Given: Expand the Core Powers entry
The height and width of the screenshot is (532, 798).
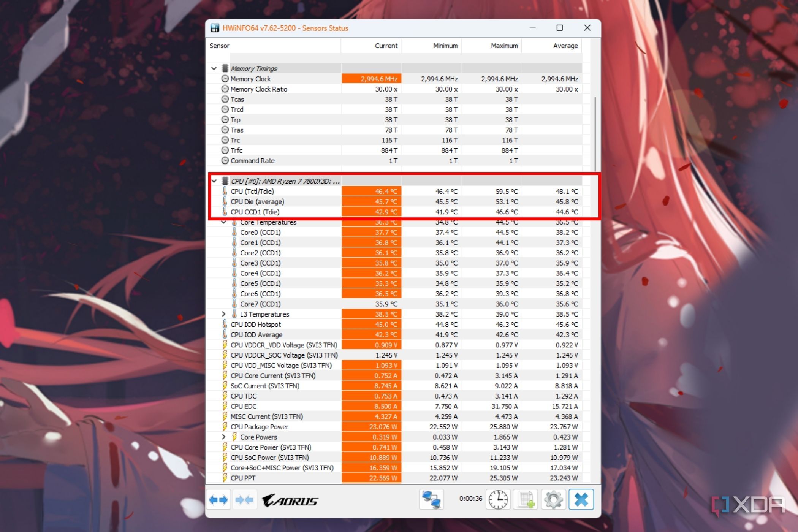Looking at the screenshot, I should coord(224,437).
